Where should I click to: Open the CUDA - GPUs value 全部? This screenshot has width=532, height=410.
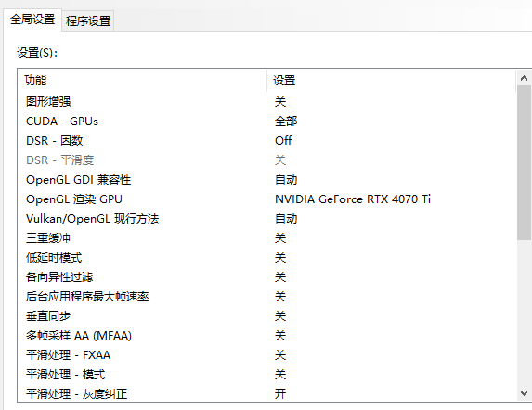click(286, 122)
